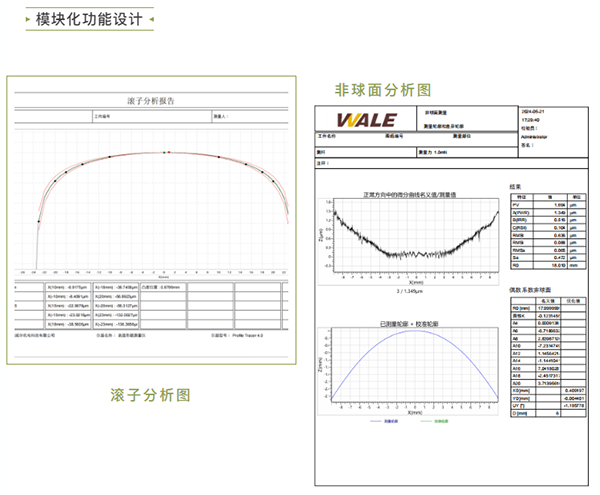Screen dimensions: 600x495
Task: Click the 滚子分析图 caption text
Action: (150, 395)
